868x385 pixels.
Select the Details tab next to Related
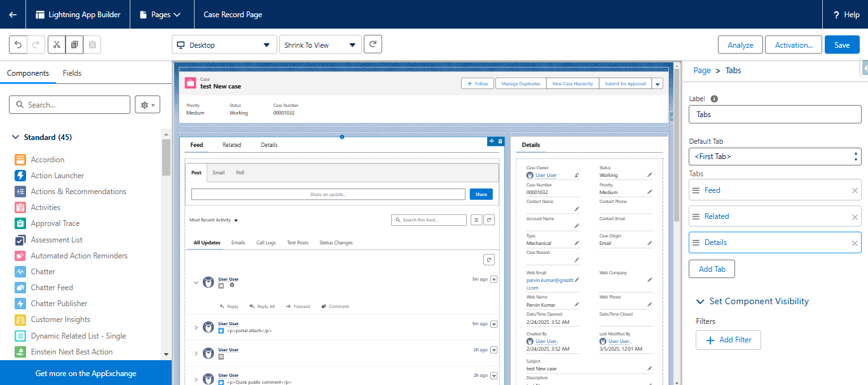269,145
